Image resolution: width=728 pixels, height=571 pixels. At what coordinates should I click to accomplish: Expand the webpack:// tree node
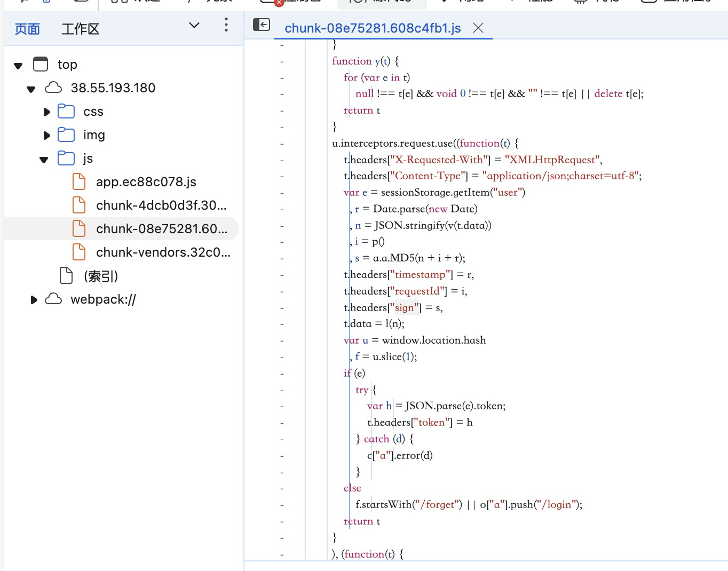point(34,300)
